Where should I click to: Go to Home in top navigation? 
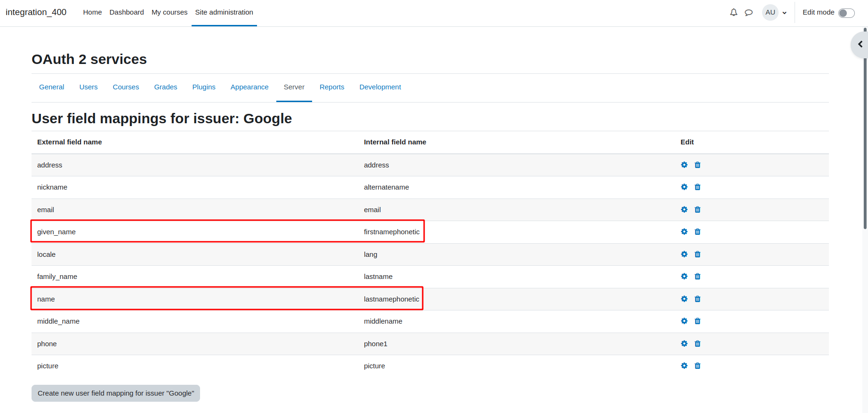pos(92,12)
